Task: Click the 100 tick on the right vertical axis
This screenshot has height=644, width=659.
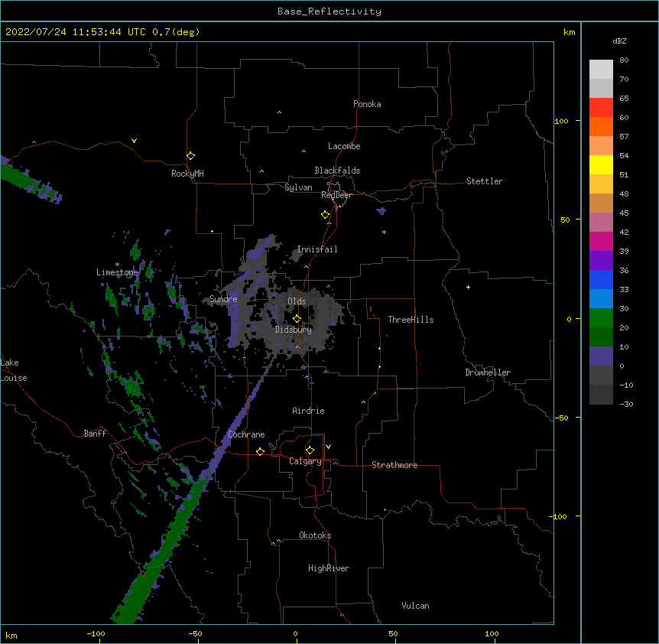Action: [561, 121]
